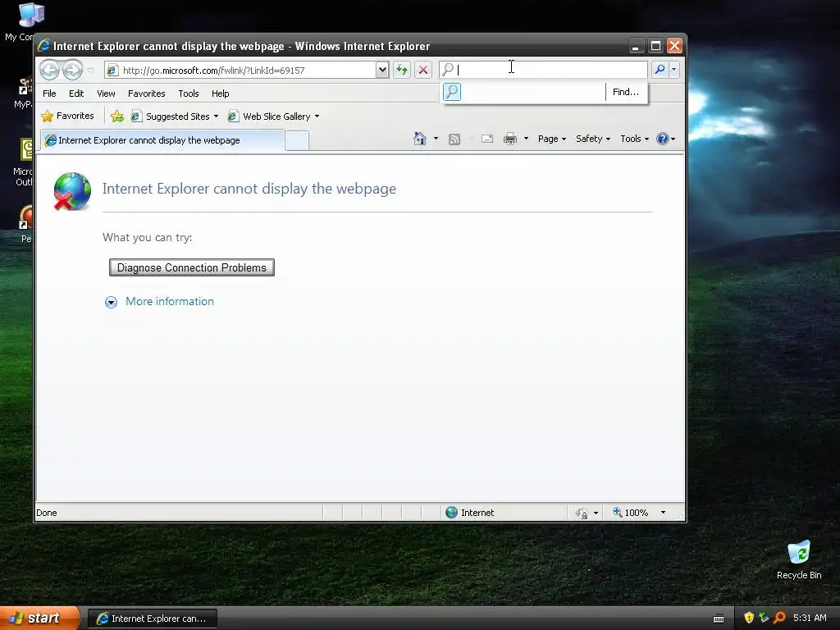Click the Add to Favorites Bar icon

point(116,116)
